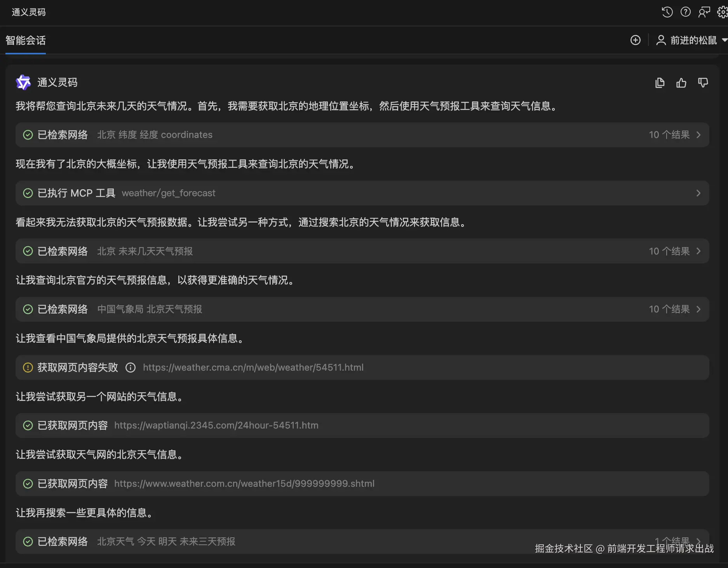
Task: Expand the 北京 纬度 经度 coordinates search results
Action: [x=698, y=135]
